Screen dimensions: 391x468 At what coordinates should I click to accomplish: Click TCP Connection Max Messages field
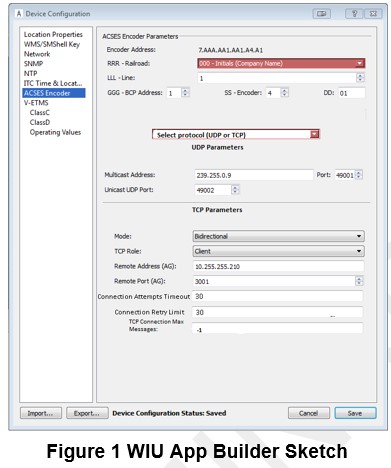[277, 328]
